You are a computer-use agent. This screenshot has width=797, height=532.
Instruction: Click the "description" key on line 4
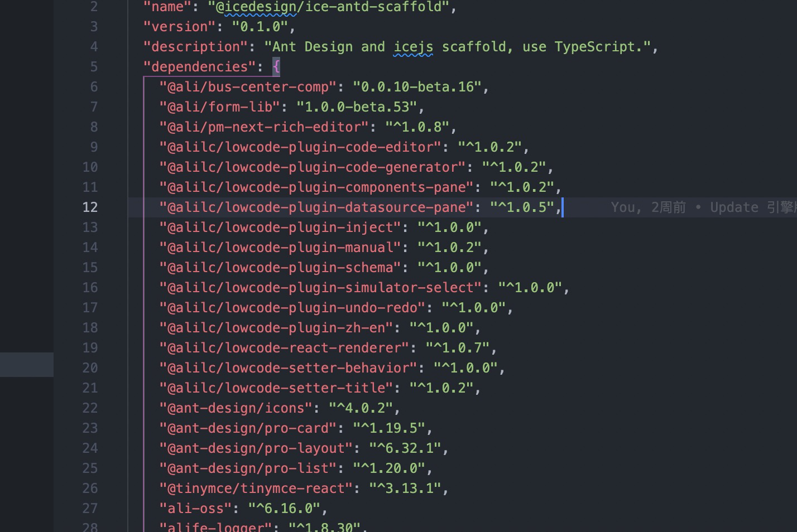[x=196, y=47]
